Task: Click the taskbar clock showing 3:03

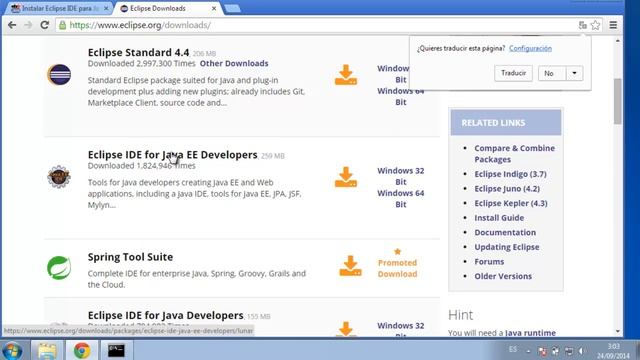Action: 613,351
